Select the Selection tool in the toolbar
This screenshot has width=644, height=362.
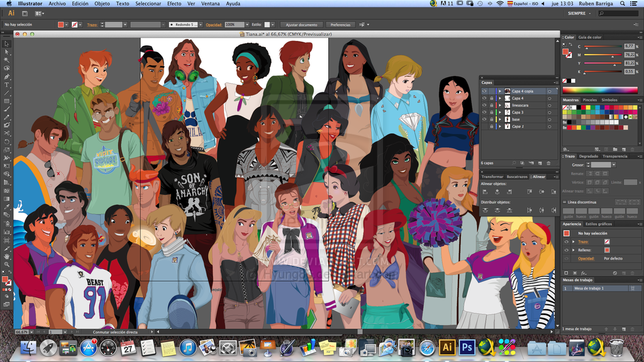click(6, 43)
